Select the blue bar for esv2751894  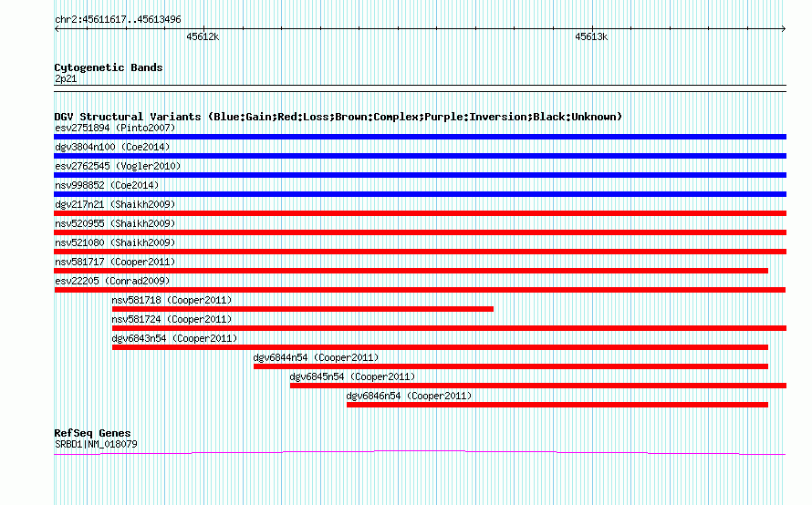point(420,137)
